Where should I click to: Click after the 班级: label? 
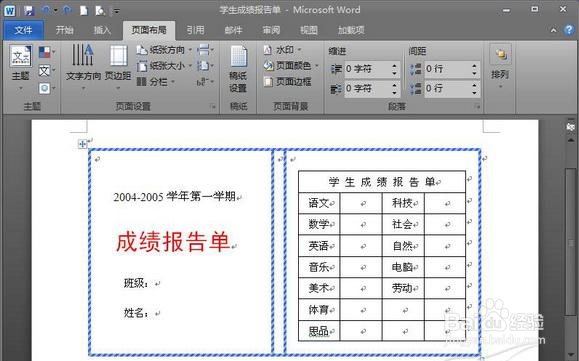coord(158,283)
